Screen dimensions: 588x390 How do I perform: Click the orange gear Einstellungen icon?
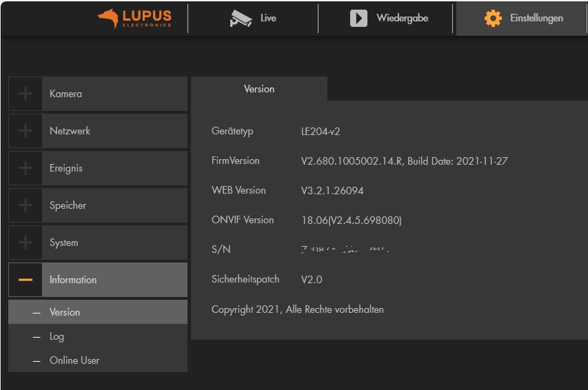point(493,19)
